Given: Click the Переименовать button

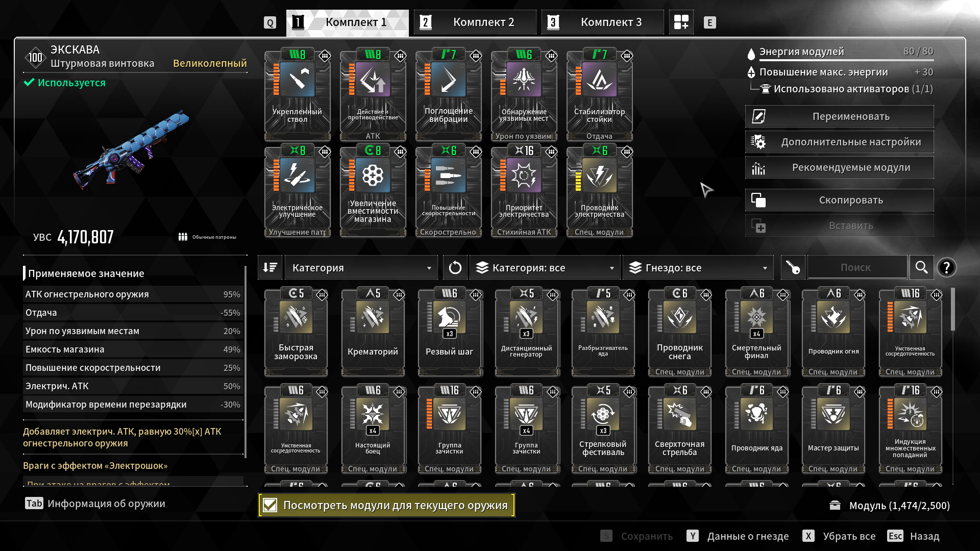Looking at the screenshot, I should pos(840,116).
